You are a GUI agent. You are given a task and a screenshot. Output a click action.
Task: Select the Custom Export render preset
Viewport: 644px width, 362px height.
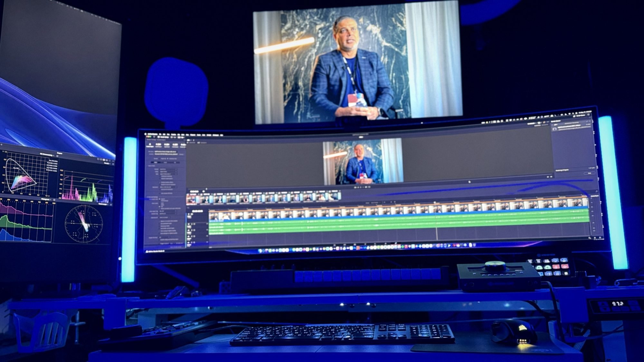click(150, 145)
